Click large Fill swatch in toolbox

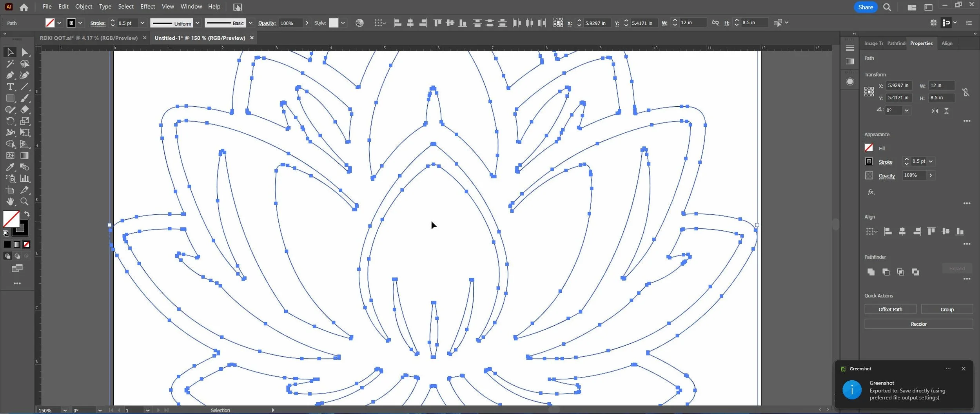pos(11,219)
